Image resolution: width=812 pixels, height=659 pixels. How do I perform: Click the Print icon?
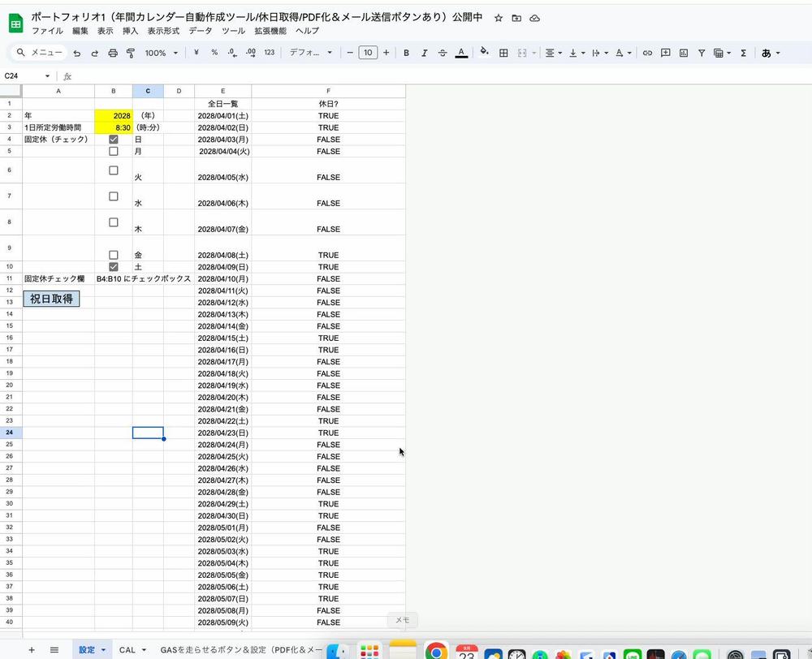tap(111, 53)
